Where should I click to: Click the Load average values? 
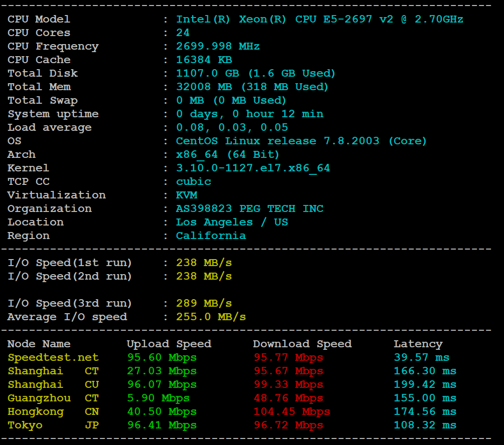pos(232,128)
